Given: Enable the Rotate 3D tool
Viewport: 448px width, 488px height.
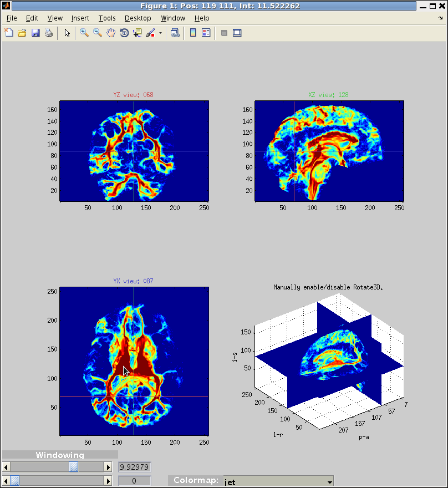Looking at the screenshot, I should (x=124, y=33).
